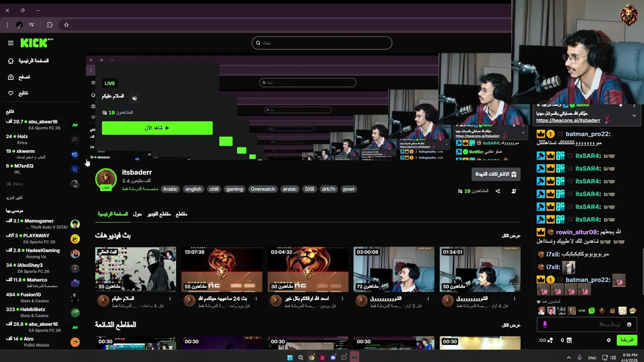Open متابع following page in sidebar

tap(18, 93)
